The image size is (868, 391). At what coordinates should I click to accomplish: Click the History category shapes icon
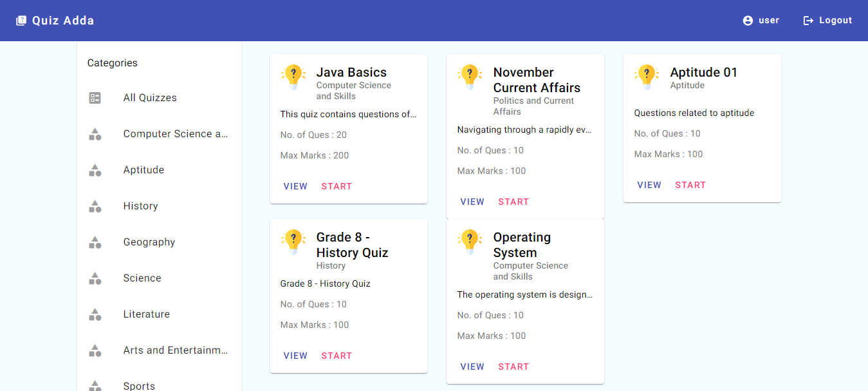click(x=95, y=206)
